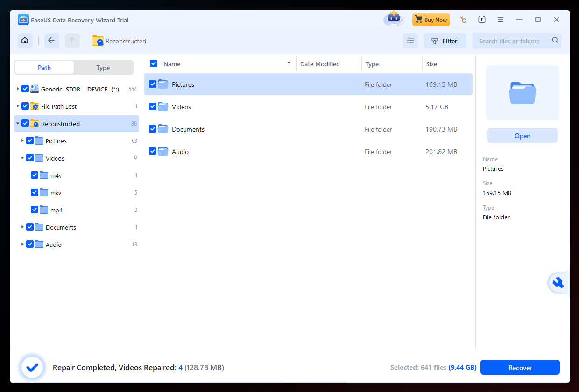Viewport: 579px width, 392px height.
Task: Click the Home icon button
Action: pyautogui.click(x=25, y=41)
